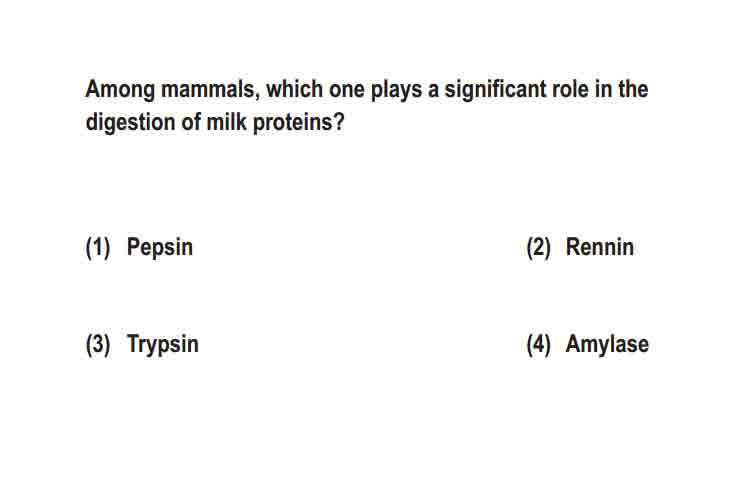This screenshot has height=500, width=750.
Task: Click the word 'digestion' in the question
Action: [130, 122]
